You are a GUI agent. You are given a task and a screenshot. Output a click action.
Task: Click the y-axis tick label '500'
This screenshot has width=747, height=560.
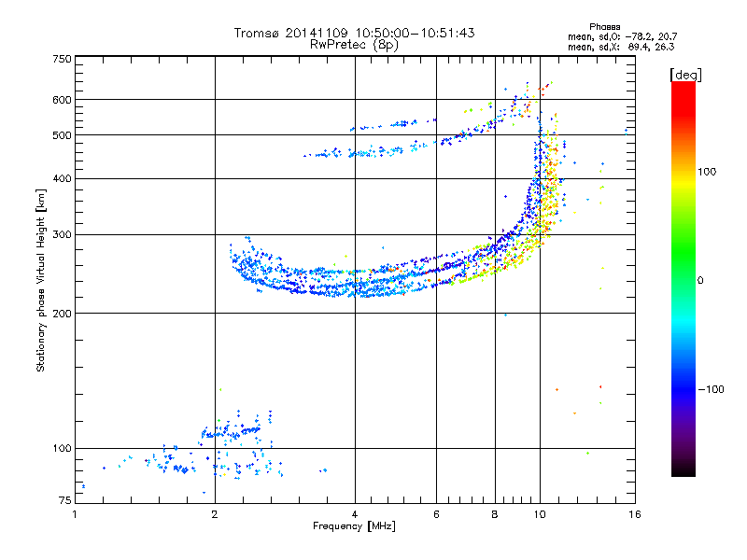pos(62,135)
